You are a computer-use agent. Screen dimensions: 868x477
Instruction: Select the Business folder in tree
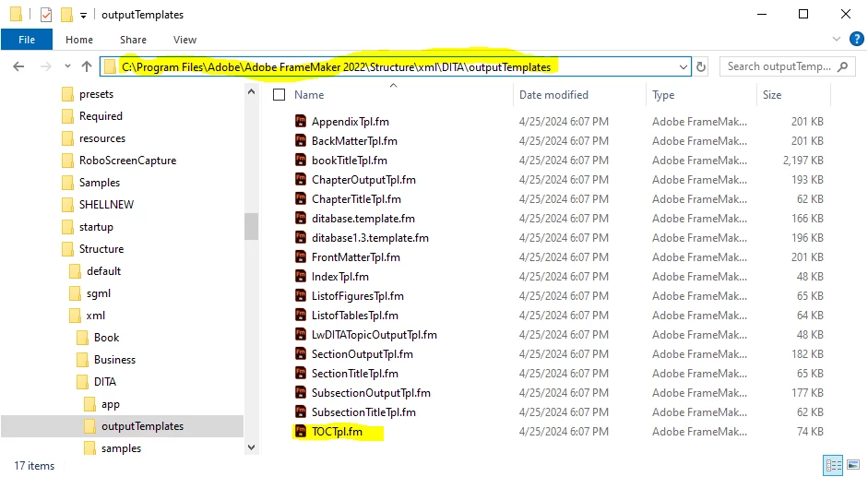[114, 360]
